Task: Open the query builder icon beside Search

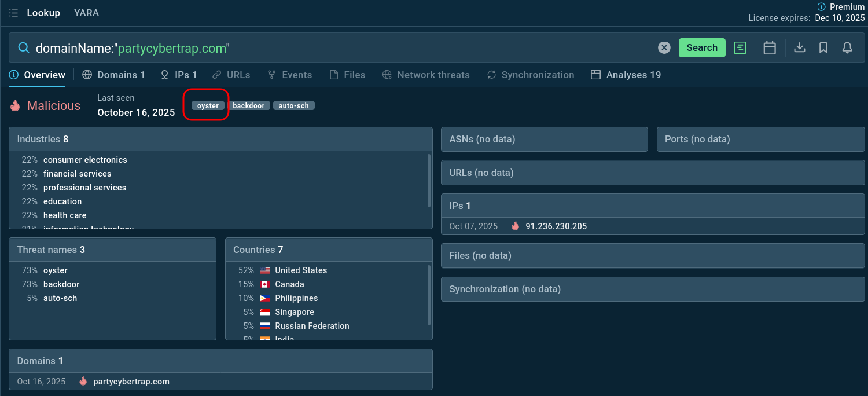Action: tap(740, 48)
